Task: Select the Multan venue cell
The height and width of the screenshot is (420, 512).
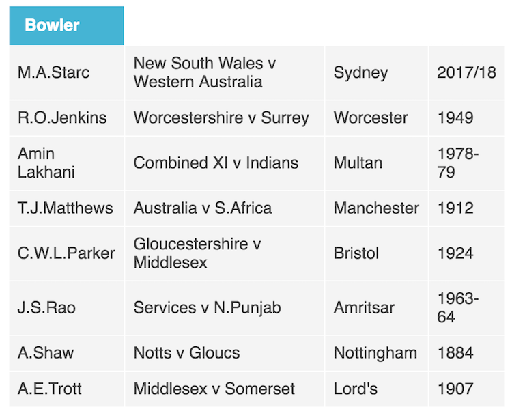Action: 358,163
